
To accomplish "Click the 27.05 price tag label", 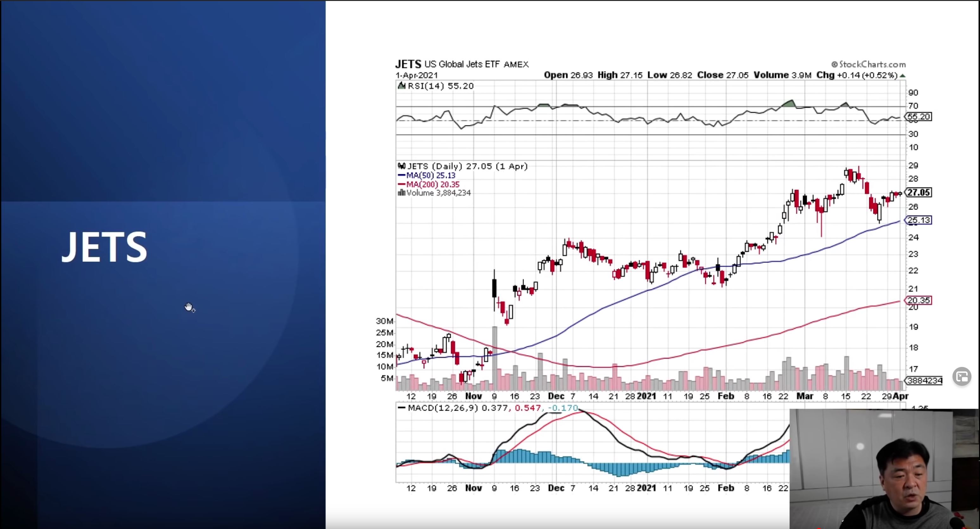I will 918,192.
